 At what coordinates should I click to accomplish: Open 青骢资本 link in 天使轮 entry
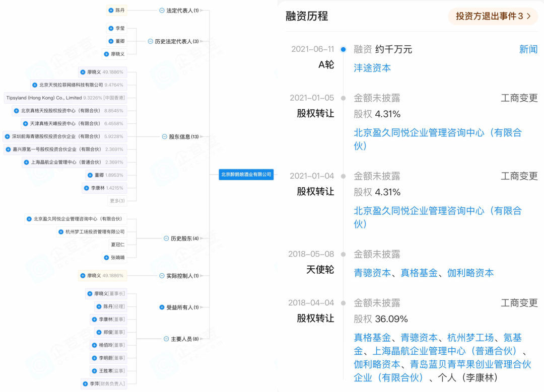372,273
